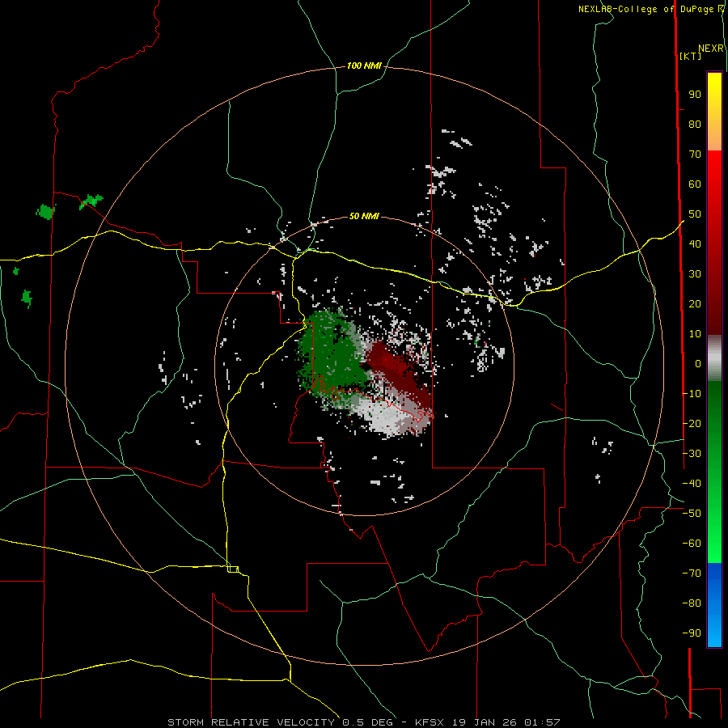Click the positive 30 scale value
Viewport: 728px width, 728px height.
click(695, 274)
